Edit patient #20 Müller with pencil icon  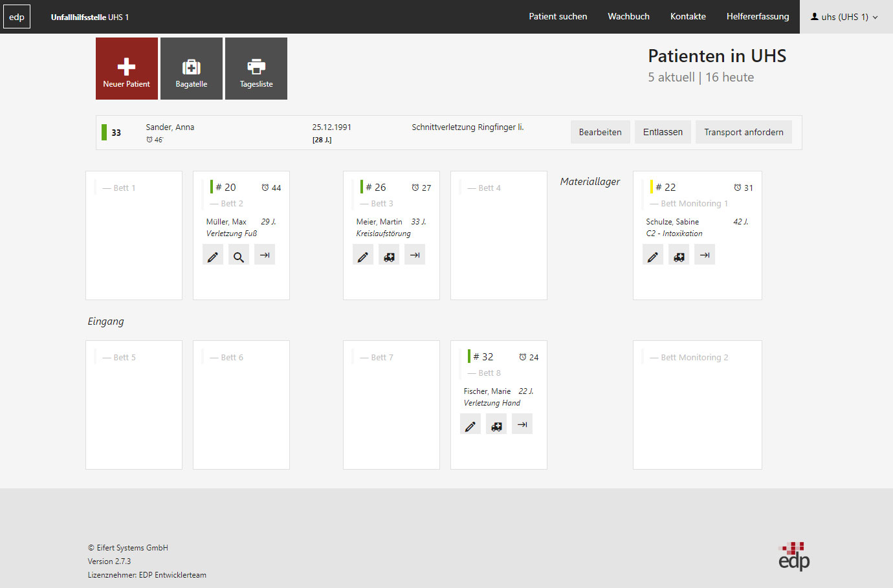click(213, 255)
